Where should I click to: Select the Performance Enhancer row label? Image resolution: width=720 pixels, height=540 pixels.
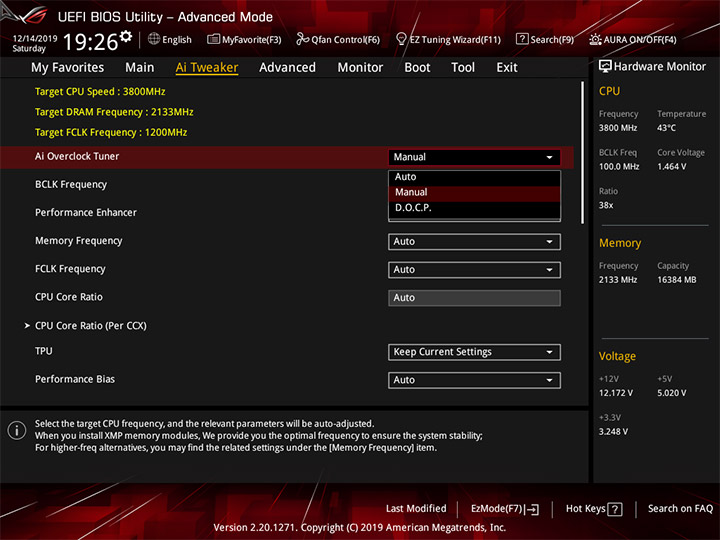point(86,213)
